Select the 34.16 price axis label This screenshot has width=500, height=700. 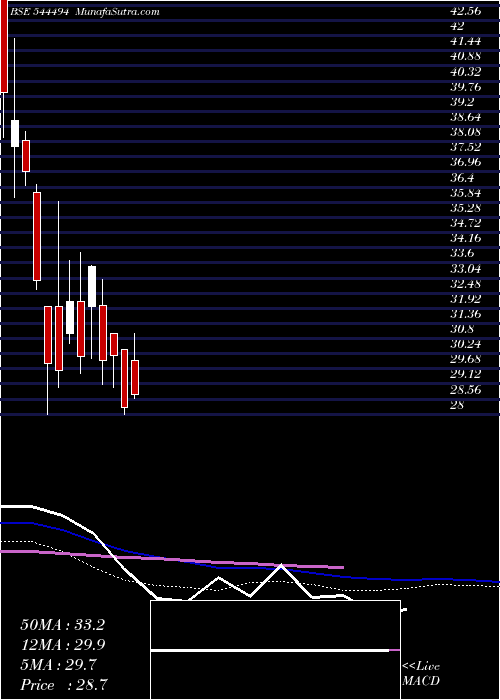pos(467,238)
